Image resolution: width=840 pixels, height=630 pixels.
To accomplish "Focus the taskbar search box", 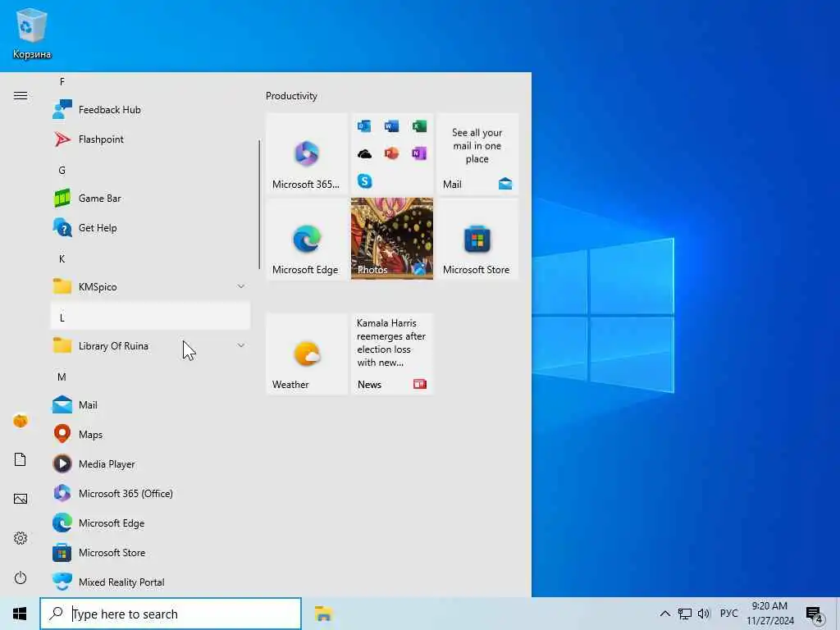I will 171,614.
